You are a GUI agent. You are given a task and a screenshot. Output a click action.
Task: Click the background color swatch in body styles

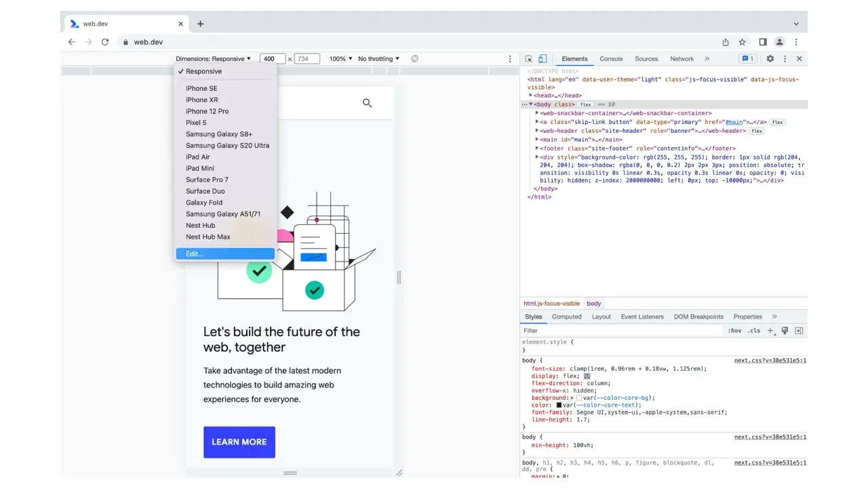(579, 398)
